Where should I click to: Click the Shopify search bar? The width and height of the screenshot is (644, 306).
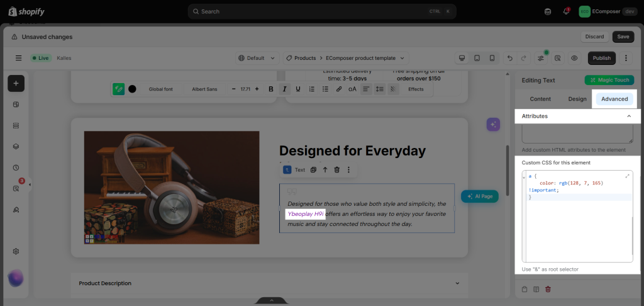point(322,11)
